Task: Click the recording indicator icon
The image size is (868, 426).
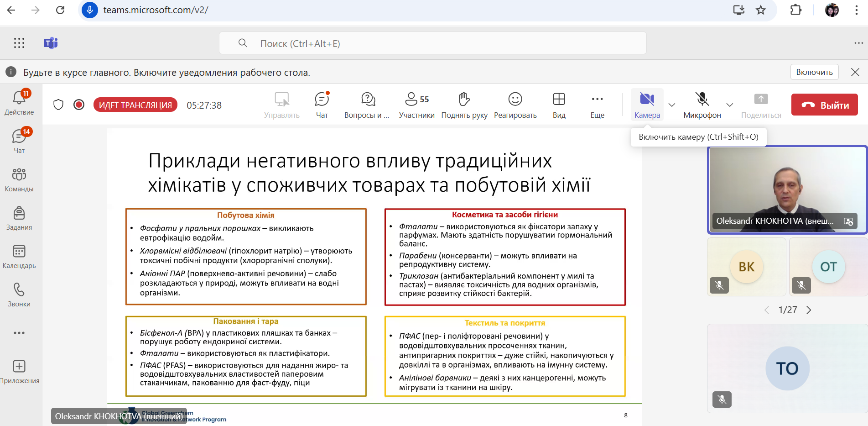Action: coord(79,105)
